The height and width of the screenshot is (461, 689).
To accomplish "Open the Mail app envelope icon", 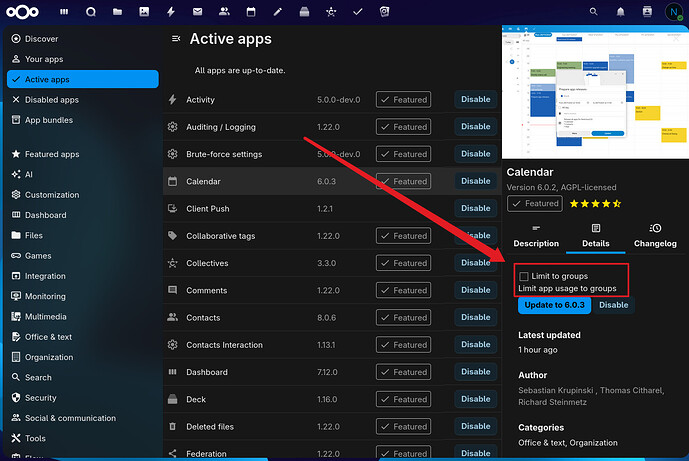I will (197, 12).
